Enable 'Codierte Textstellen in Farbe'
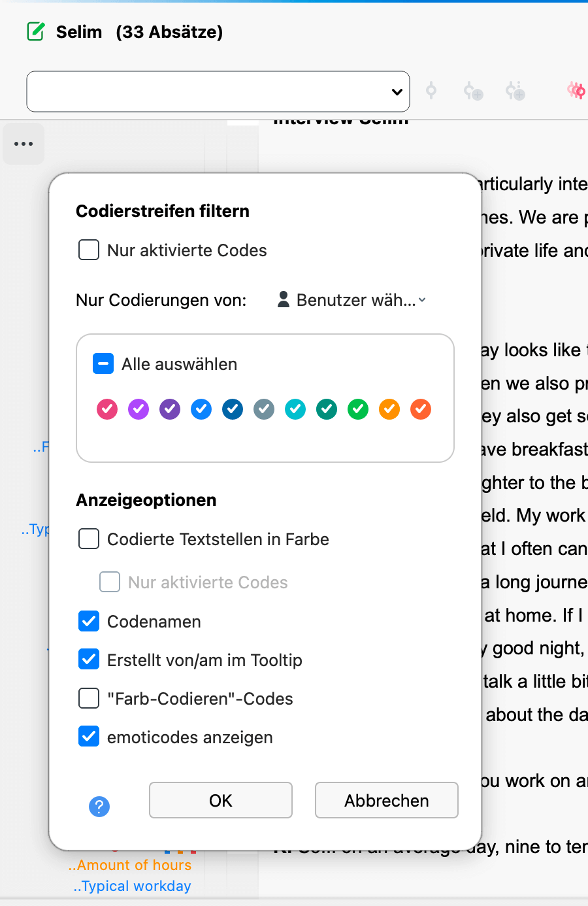The height and width of the screenshot is (906, 588). 89,539
